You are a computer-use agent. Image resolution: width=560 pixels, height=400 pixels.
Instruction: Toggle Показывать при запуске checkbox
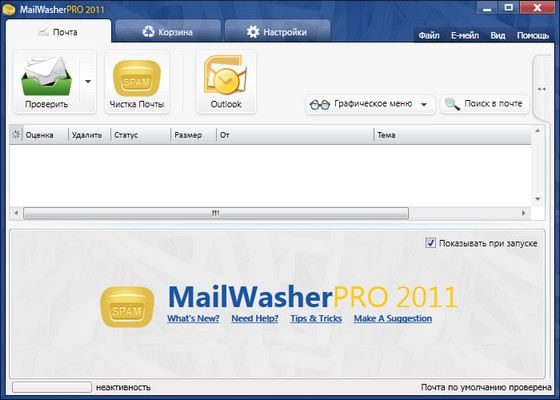(430, 243)
